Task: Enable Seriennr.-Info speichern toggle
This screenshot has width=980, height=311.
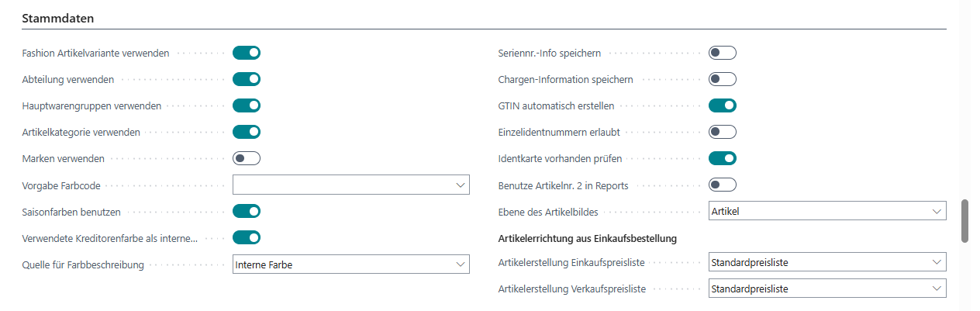Action: click(x=722, y=53)
